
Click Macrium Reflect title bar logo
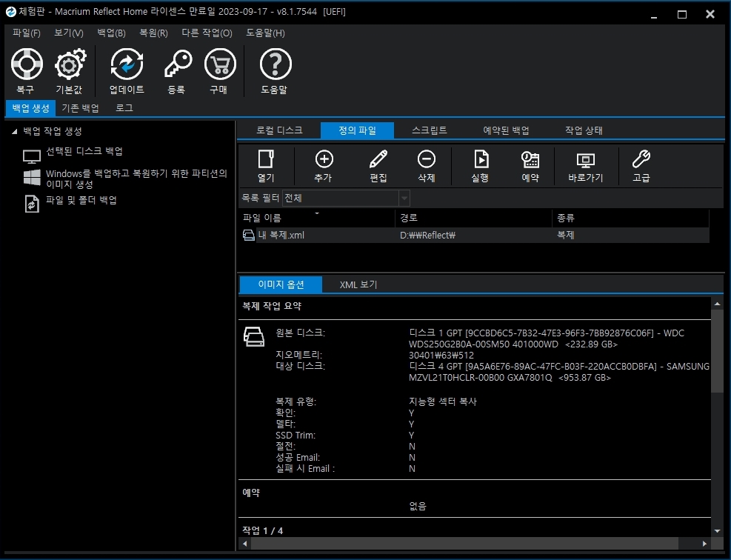tap(10, 12)
